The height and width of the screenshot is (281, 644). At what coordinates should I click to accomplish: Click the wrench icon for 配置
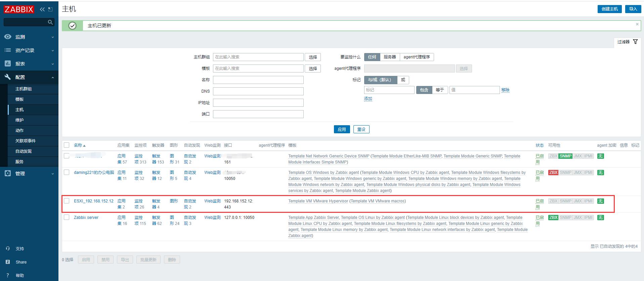pyautogui.click(x=8, y=77)
